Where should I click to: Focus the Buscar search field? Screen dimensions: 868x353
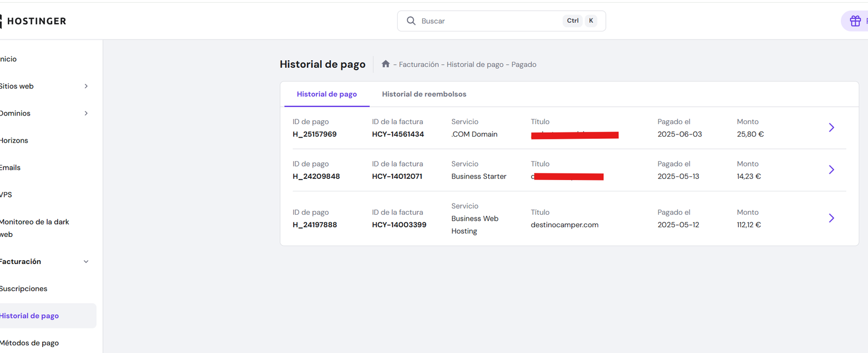(501, 21)
